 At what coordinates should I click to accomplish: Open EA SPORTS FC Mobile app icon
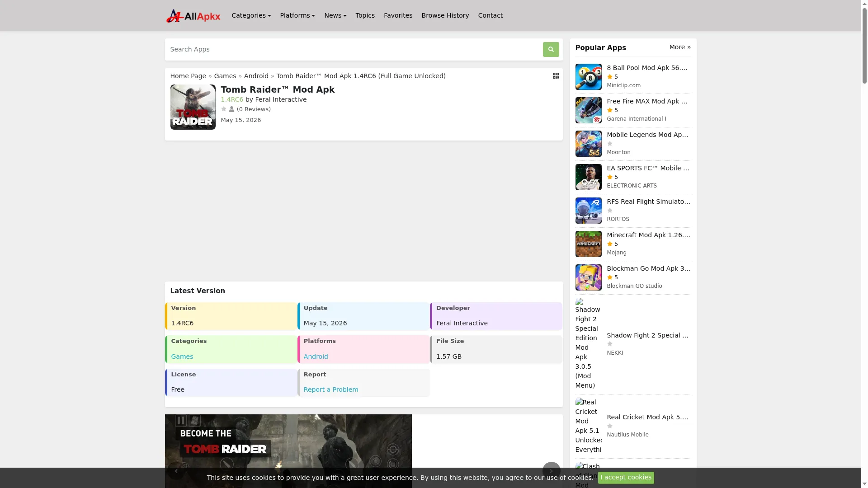(x=588, y=177)
